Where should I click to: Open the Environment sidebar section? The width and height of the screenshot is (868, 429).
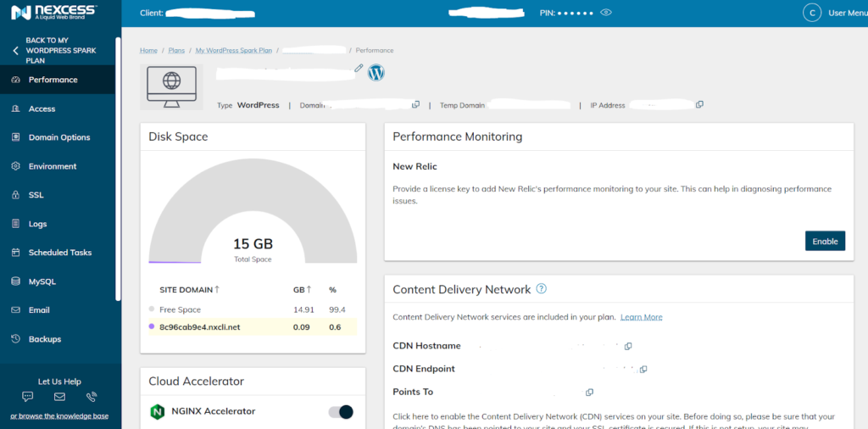[58, 166]
